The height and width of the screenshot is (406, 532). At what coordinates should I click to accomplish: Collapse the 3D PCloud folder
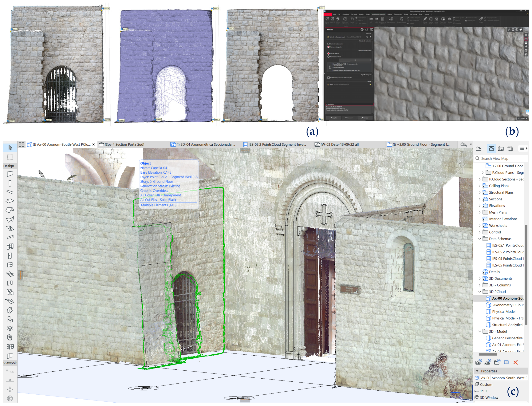click(480, 292)
